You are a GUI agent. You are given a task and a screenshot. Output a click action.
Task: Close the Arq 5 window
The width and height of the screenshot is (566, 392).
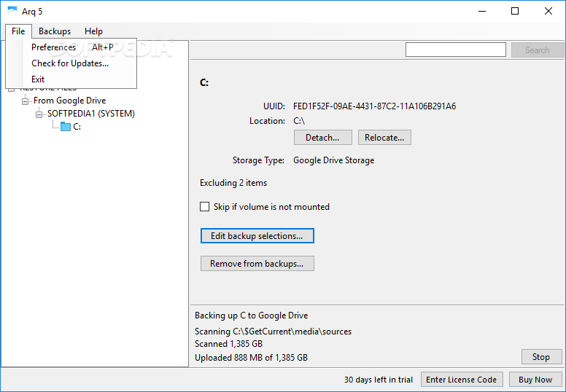pyautogui.click(x=548, y=11)
